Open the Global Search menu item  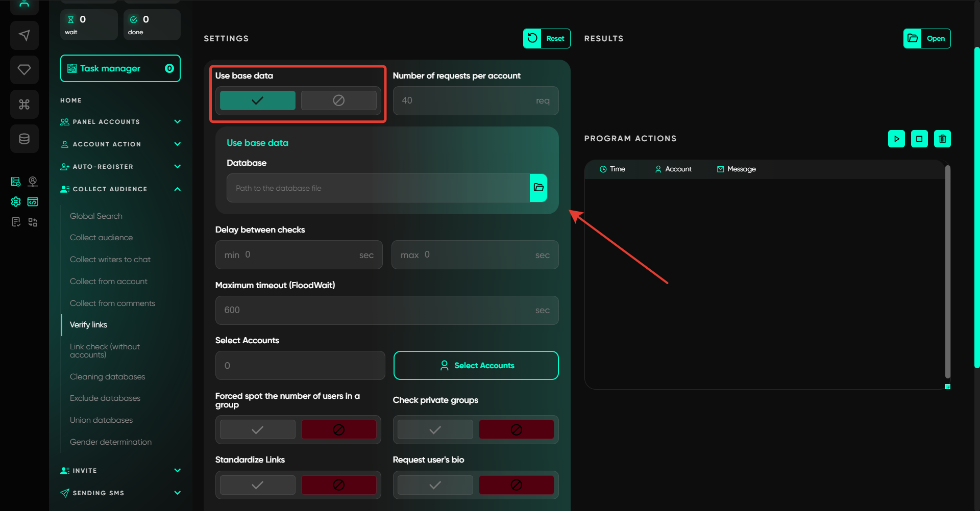point(96,216)
